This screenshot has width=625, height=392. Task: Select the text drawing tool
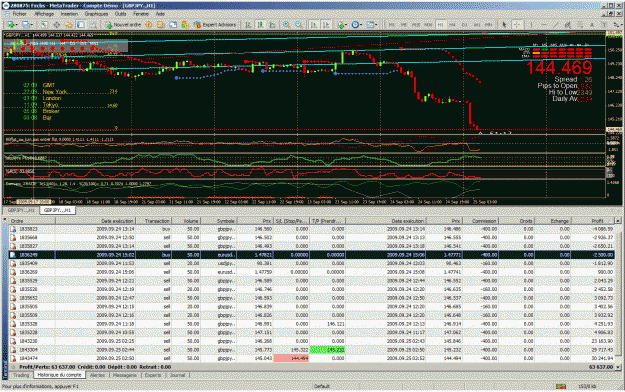click(x=592, y=25)
